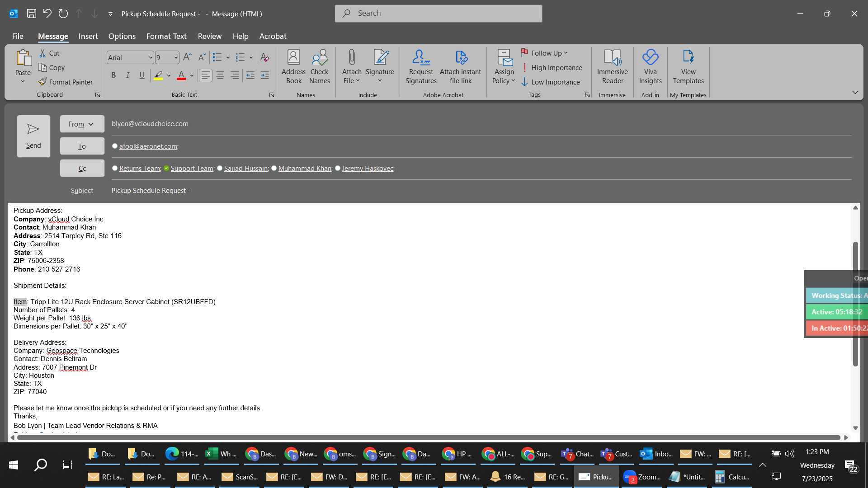This screenshot has width=868, height=488.
Task: Activate the Format Painter
Action: [x=66, y=82]
